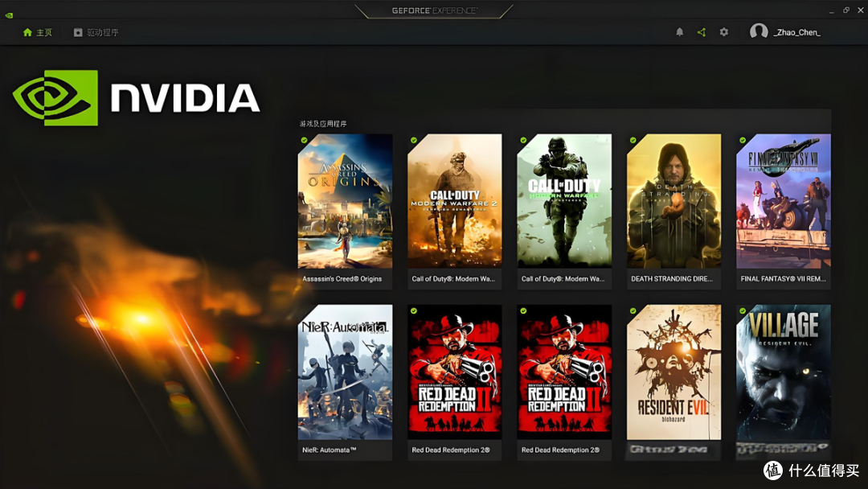This screenshot has height=489, width=868.
Task: Click the green share icon
Action: click(x=702, y=32)
